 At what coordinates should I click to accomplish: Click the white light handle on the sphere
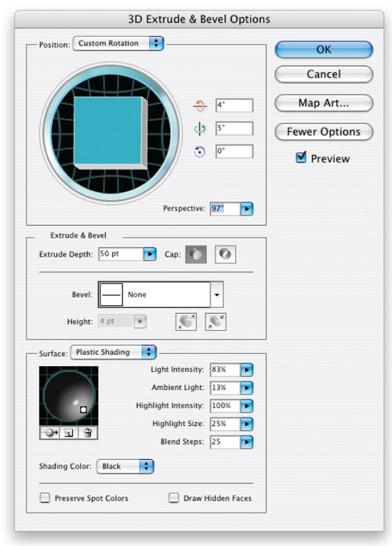(83, 409)
